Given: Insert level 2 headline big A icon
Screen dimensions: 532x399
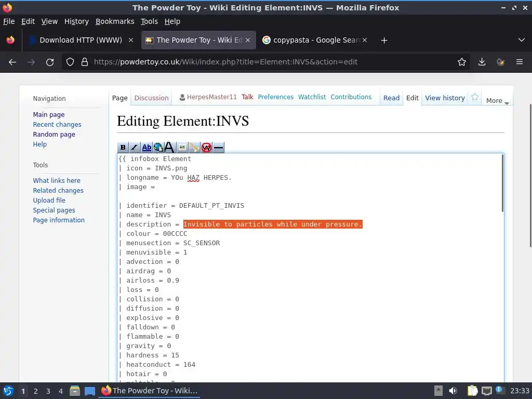Looking at the screenshot, I should coord(169,147).
